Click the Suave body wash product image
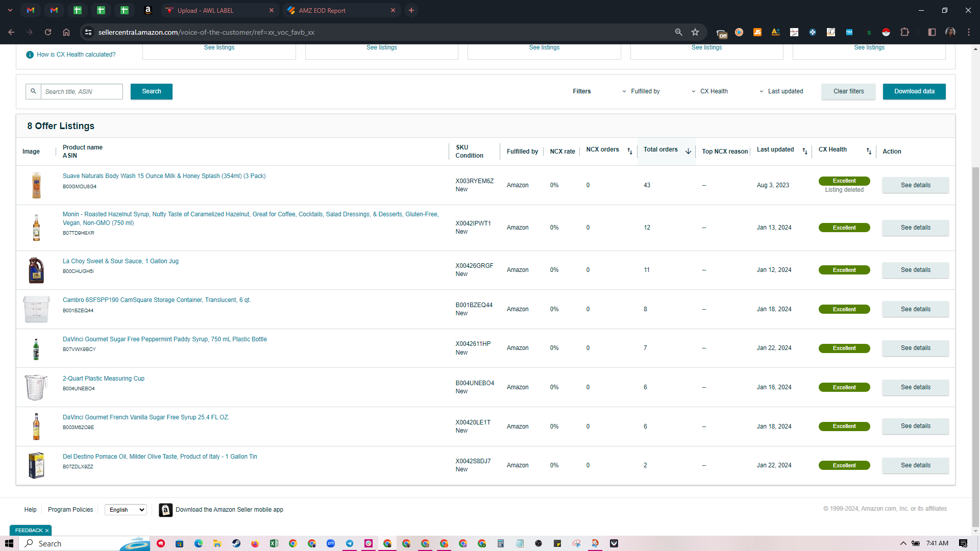This screenshot has height=551, width=980. [x=36, y=185]
